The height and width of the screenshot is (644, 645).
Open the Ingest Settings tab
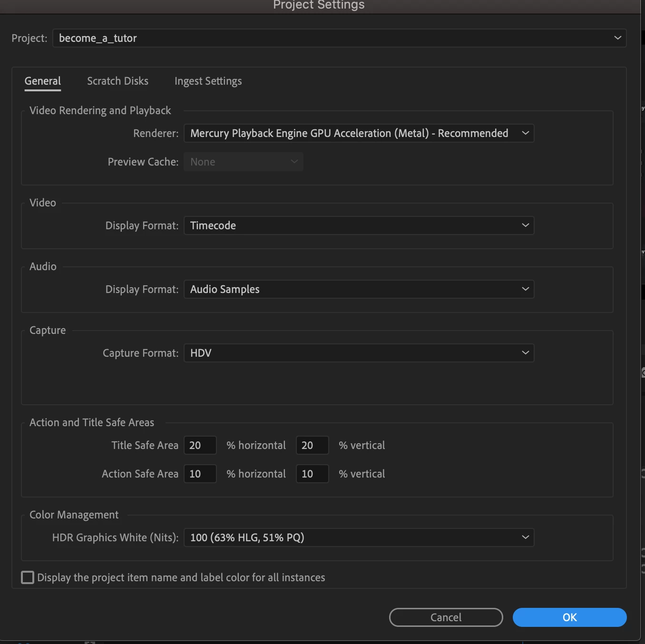208,81
